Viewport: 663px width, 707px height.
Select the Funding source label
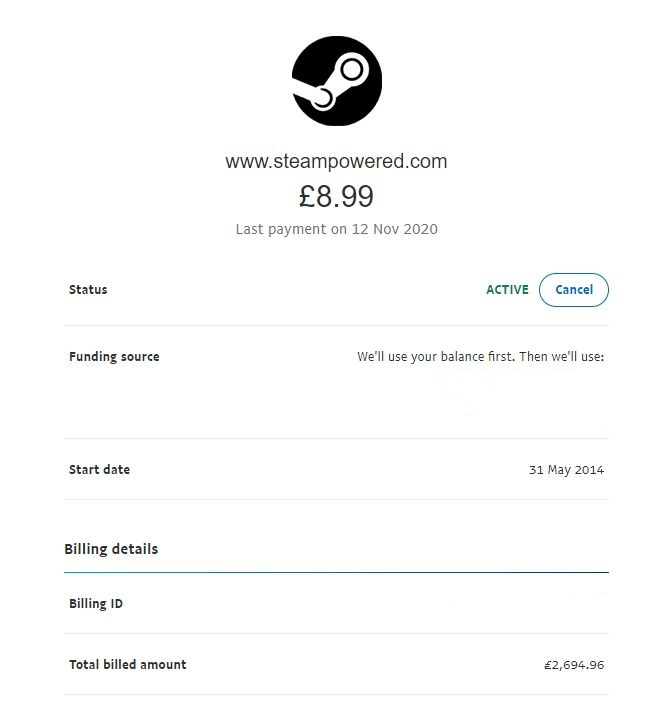(114, 357)
